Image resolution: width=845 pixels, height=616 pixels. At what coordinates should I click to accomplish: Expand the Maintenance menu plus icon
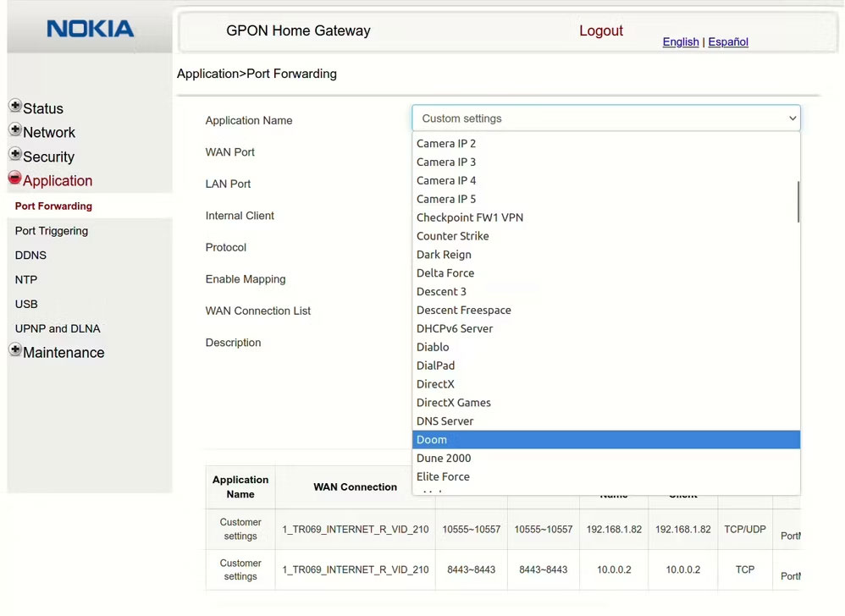click(x=15, y=349)
